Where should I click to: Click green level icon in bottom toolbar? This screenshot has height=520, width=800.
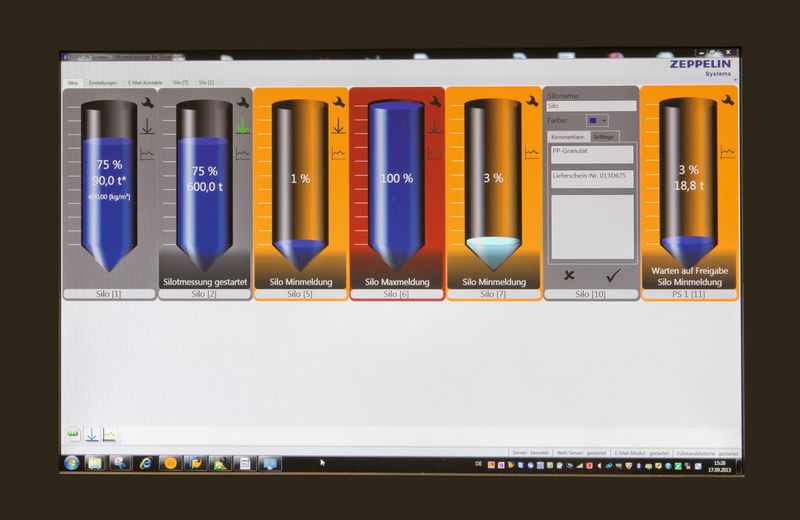(73, 435)
